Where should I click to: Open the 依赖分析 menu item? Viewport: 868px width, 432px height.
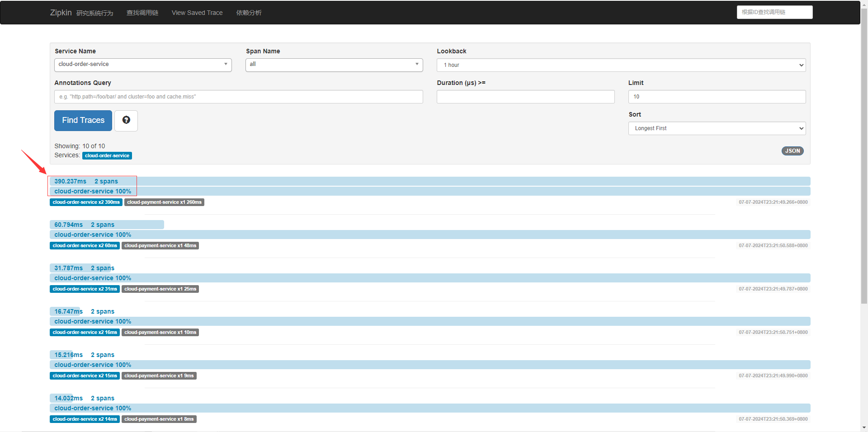point(249,13)
